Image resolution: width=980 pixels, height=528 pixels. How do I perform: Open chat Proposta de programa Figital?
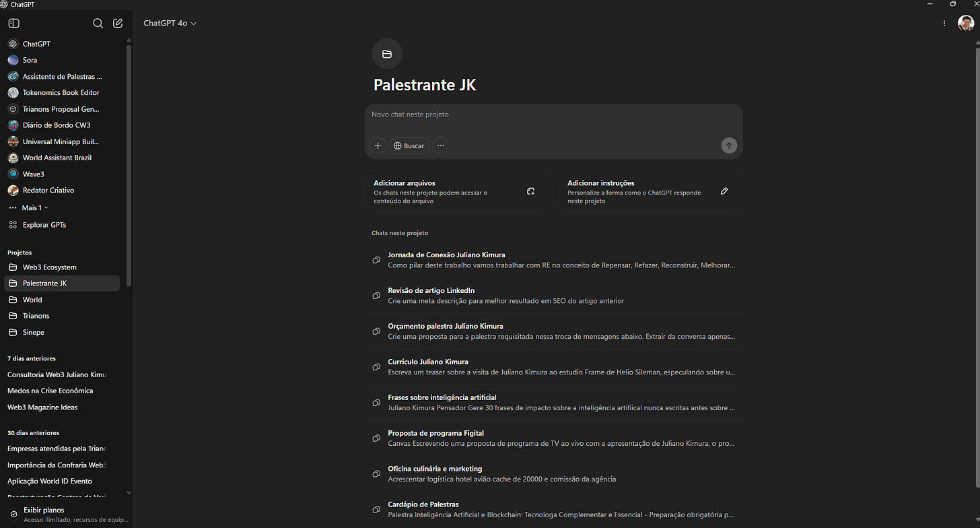click(554, 438)
